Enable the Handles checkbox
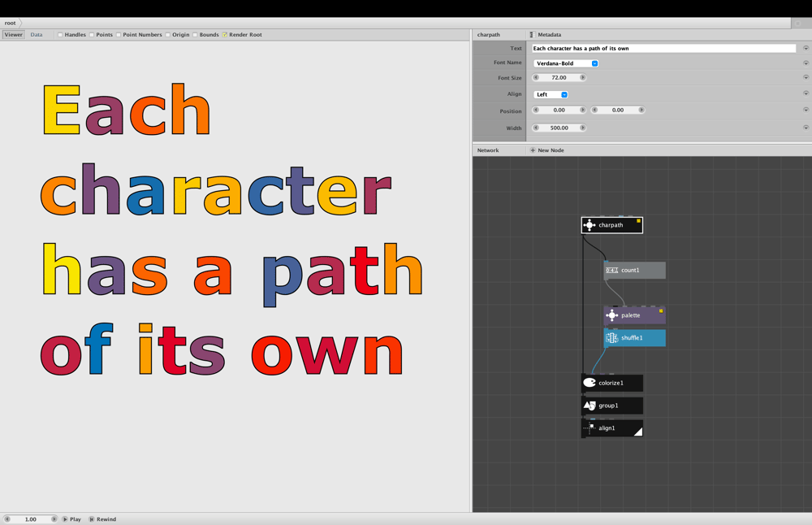The height and width of the screenshot is (525, 812). (60, 35)
